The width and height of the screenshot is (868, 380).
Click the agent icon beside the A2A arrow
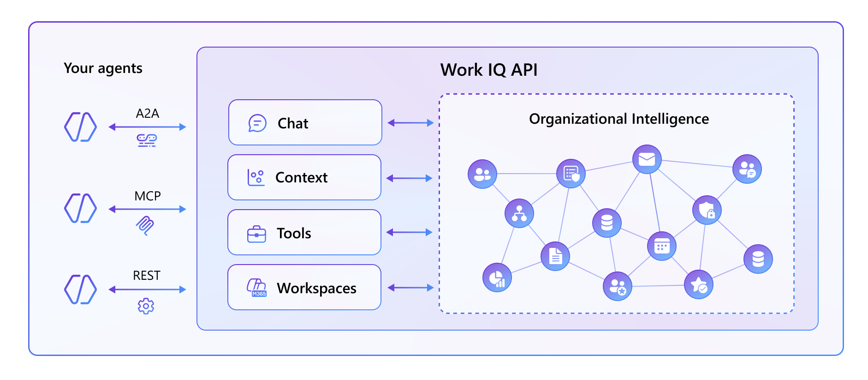(80, 127)
